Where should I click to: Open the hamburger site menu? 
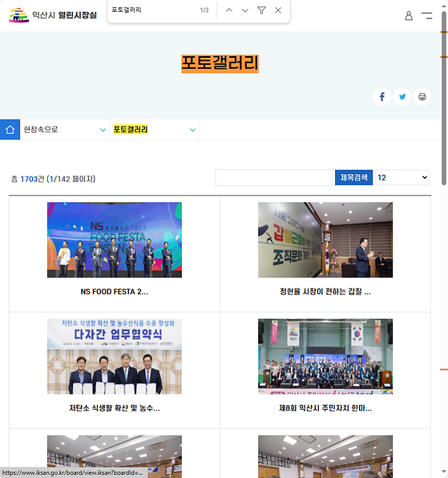point(427,15)
